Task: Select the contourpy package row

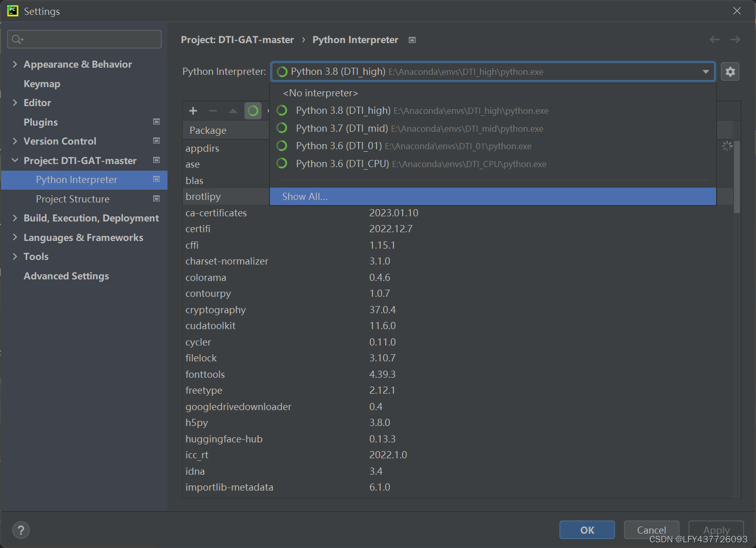Action: (x=458, y=293)
